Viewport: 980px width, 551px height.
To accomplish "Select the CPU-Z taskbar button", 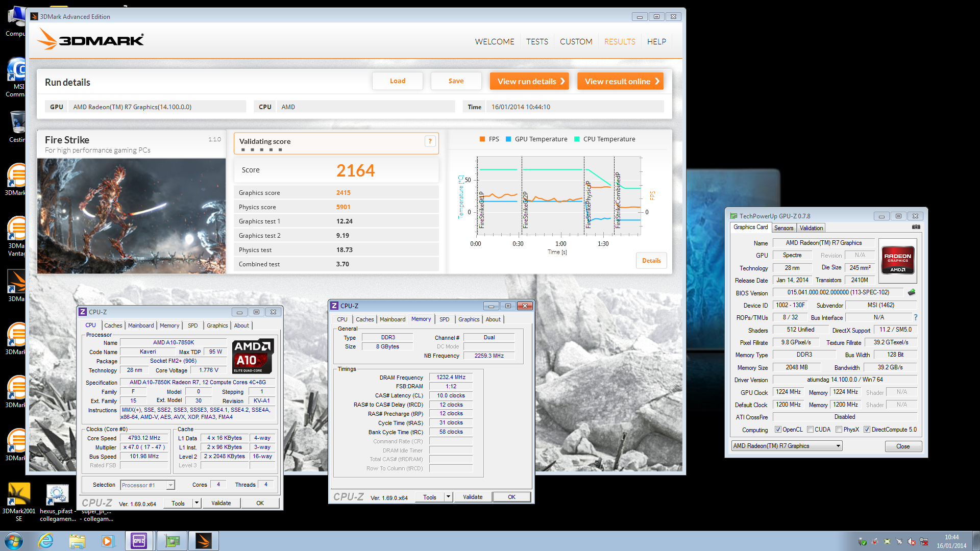I will coord(139,541).
